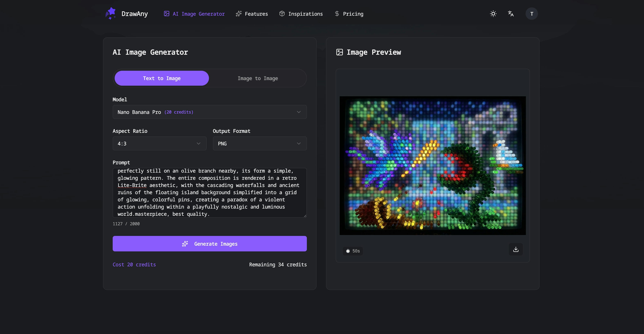Download the generated image
The image size is (644, 334).
[x=515, y=249]
